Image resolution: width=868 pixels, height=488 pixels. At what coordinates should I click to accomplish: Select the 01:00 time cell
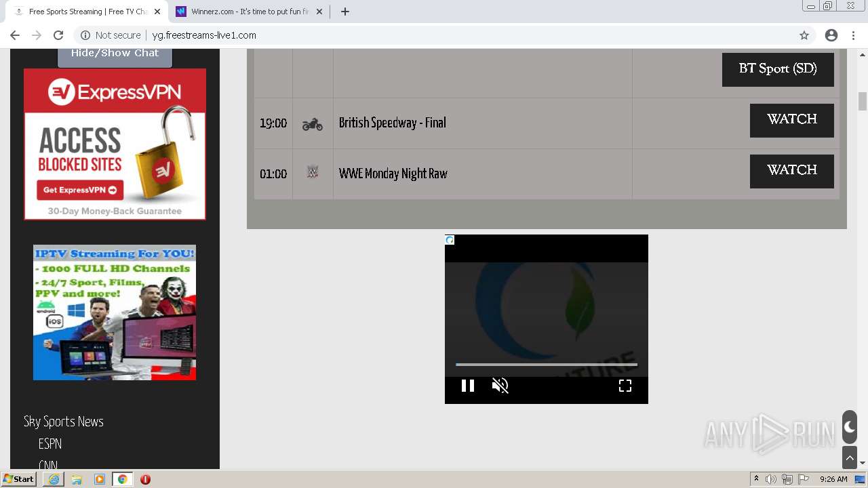(273, 174)
